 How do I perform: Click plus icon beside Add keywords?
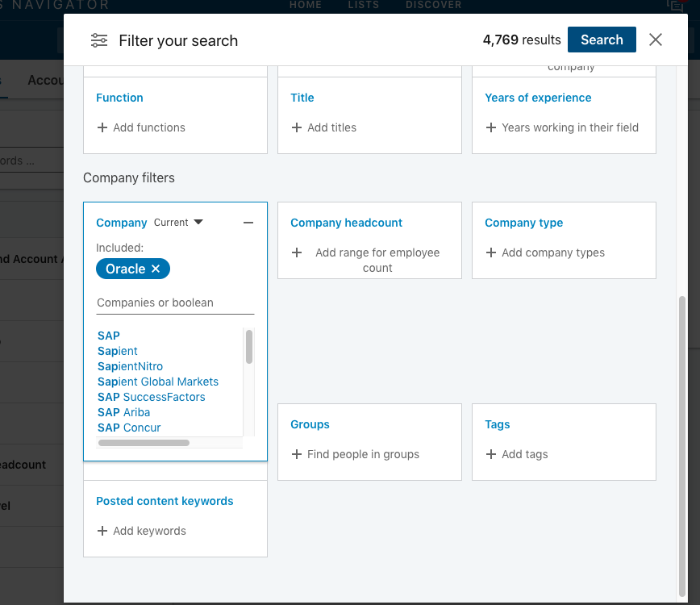[x=102, y=531]
